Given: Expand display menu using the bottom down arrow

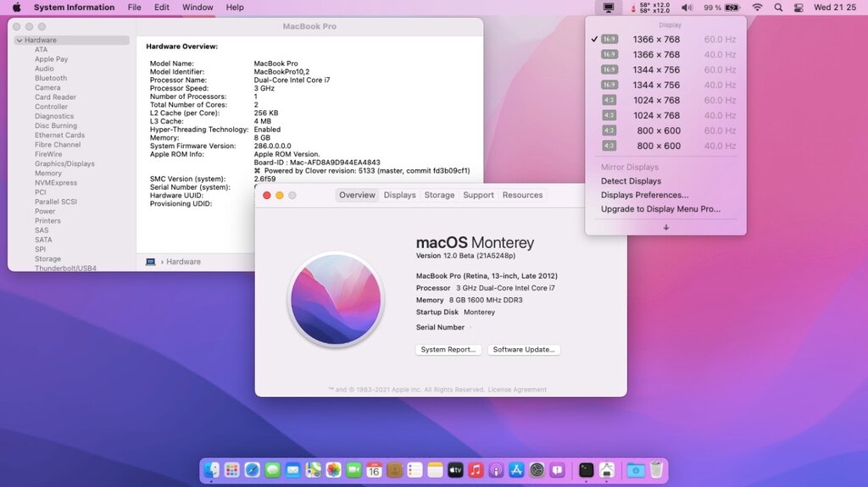Looking at the screenshot, I should point(665,227).
